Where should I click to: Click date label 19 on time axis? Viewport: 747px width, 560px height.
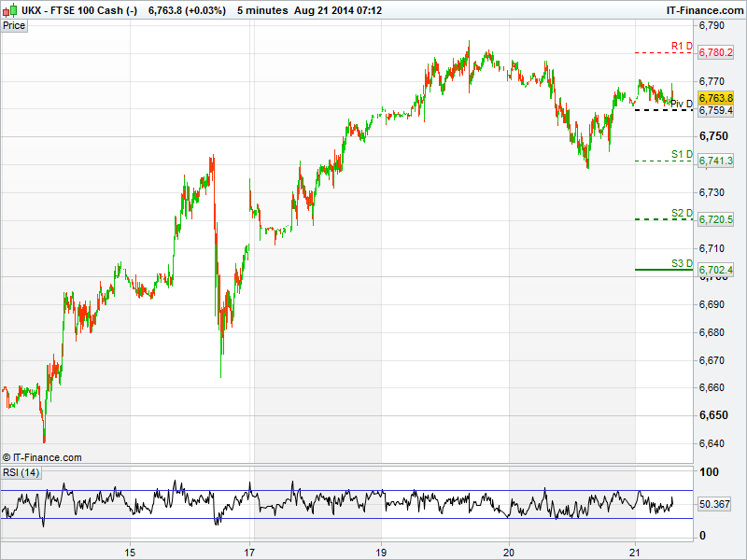(381, 551)
